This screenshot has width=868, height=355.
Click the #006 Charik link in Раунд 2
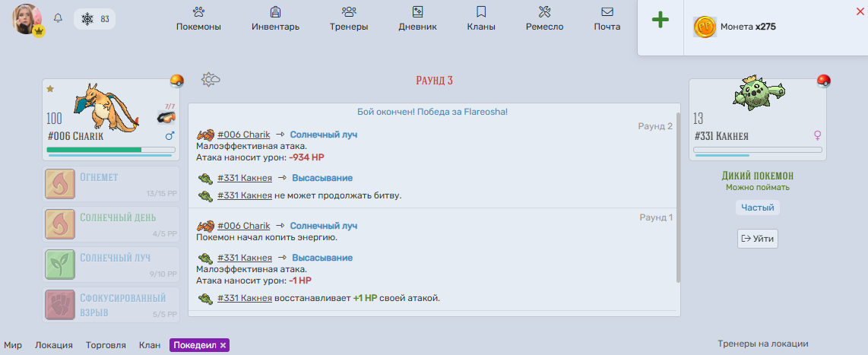point(243,134)
